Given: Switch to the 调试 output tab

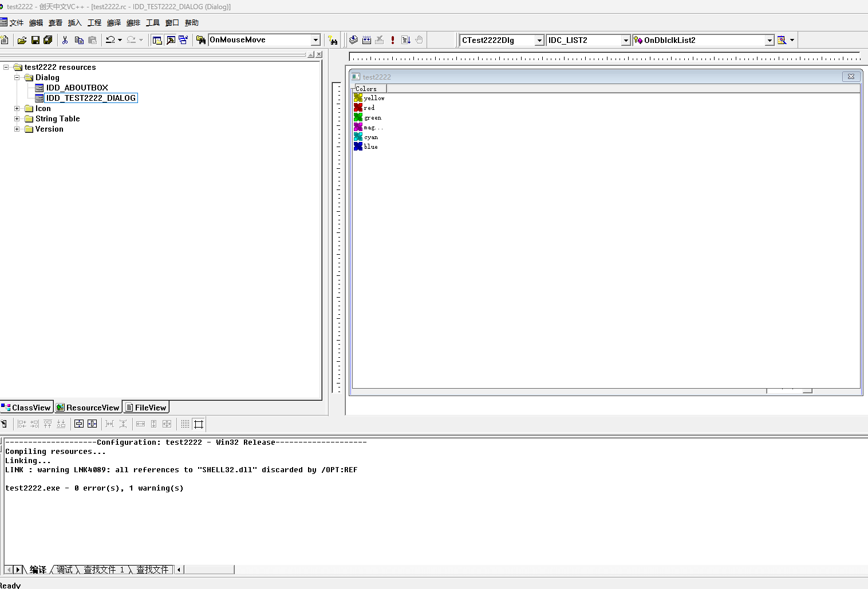Looking at the screenshot, I should 65,570.
